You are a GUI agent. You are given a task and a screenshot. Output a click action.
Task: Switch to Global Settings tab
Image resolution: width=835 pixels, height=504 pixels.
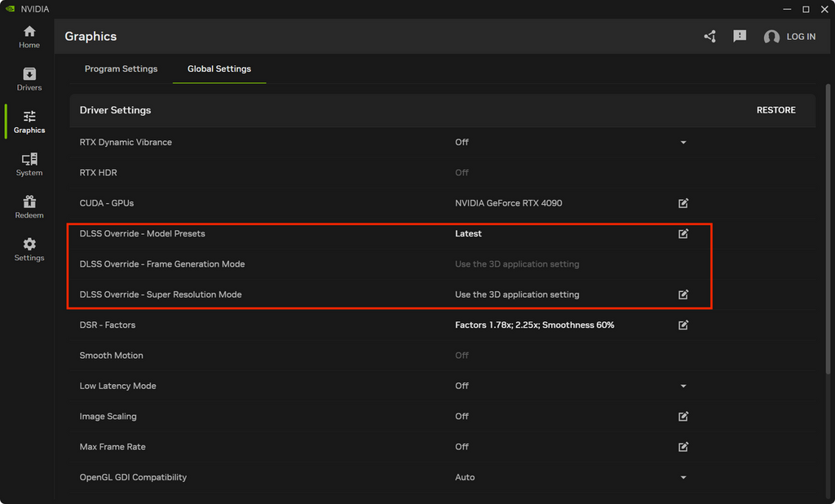pos(219,69)
